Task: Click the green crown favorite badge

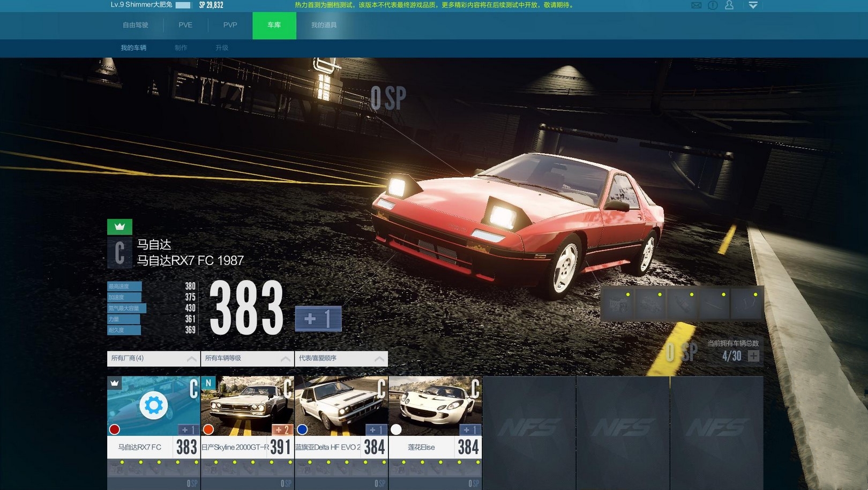Action: pos(119,227)
